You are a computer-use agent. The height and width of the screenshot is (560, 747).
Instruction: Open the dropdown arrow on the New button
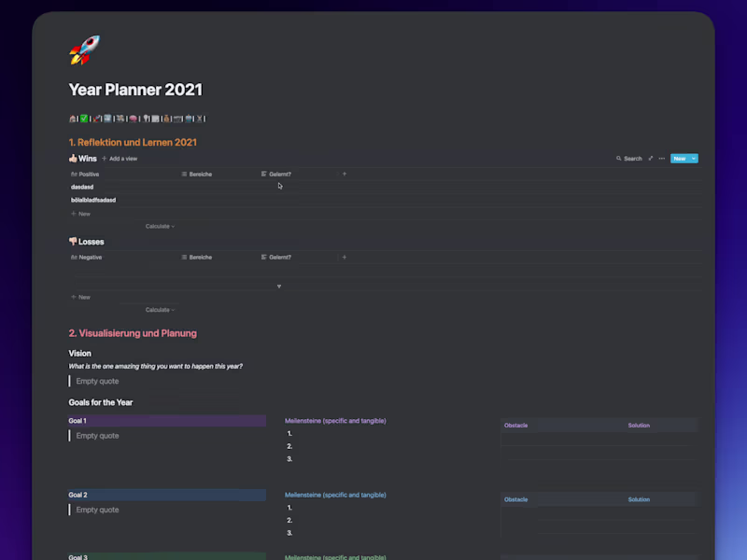click(694, 159)
